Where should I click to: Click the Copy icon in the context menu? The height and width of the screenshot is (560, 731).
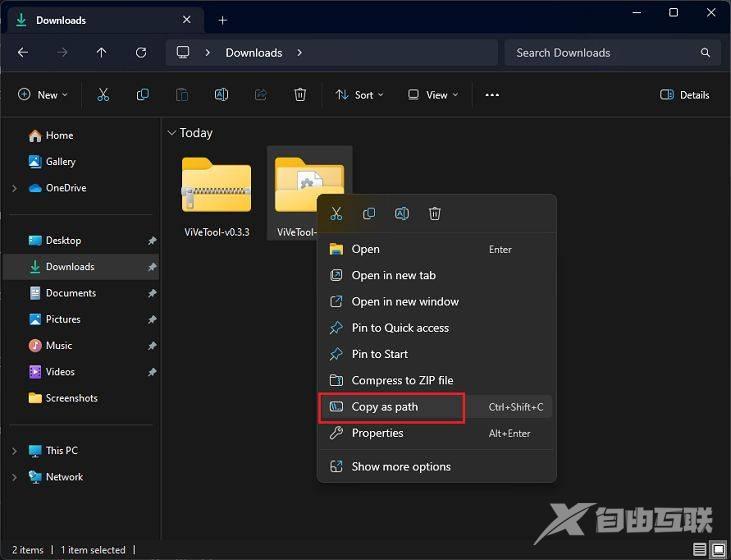pyautogui.click(x=369, y=214)
